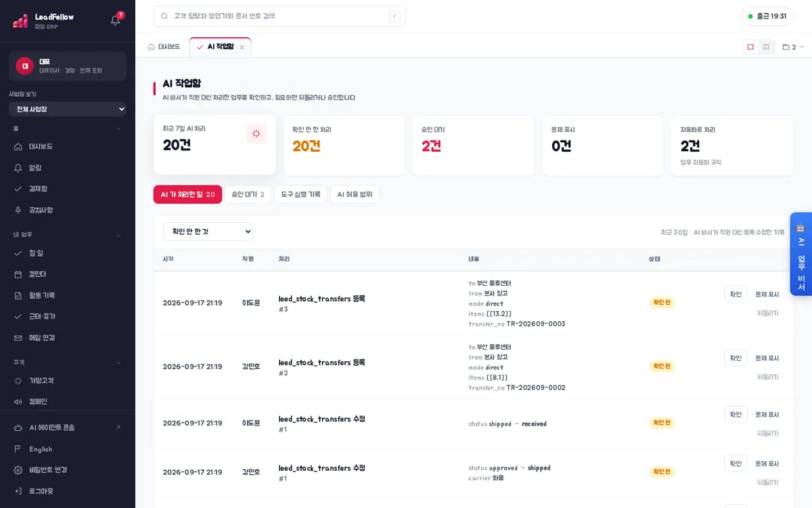Image resolution: width=812 pixels, height=508 pixels.
Task: Click transfer number TR-202609-0002
Action: tap(536, 387)
